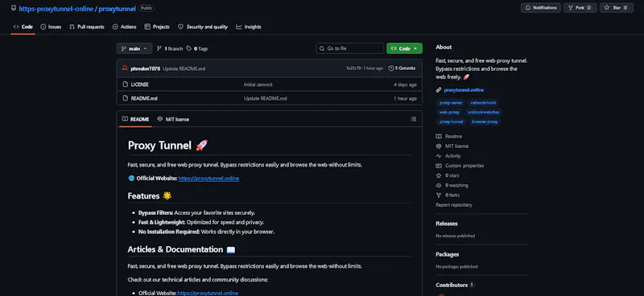Click Report repository link

pos(454,205)
